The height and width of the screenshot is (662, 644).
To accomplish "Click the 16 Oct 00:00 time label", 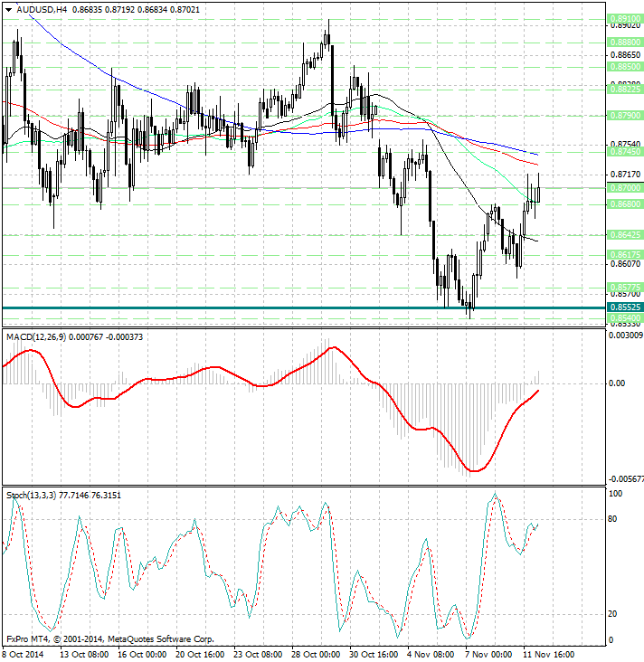I will tap(142, 655).
